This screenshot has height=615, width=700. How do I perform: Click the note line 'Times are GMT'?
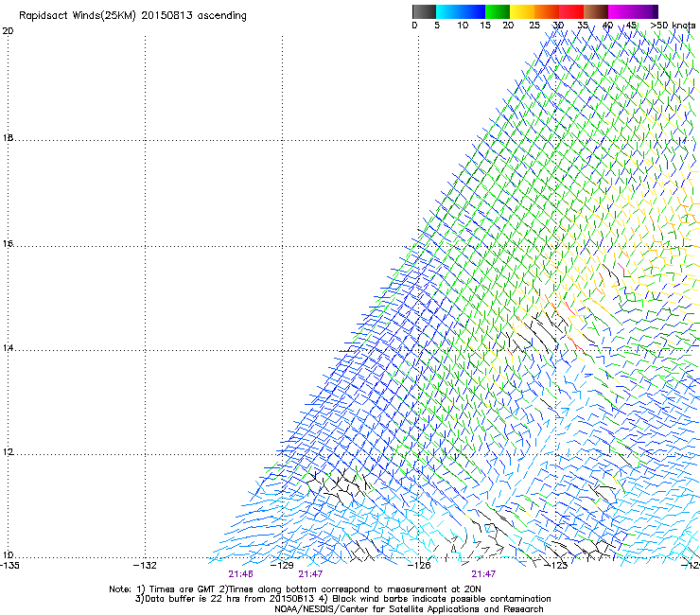point(183,589)
